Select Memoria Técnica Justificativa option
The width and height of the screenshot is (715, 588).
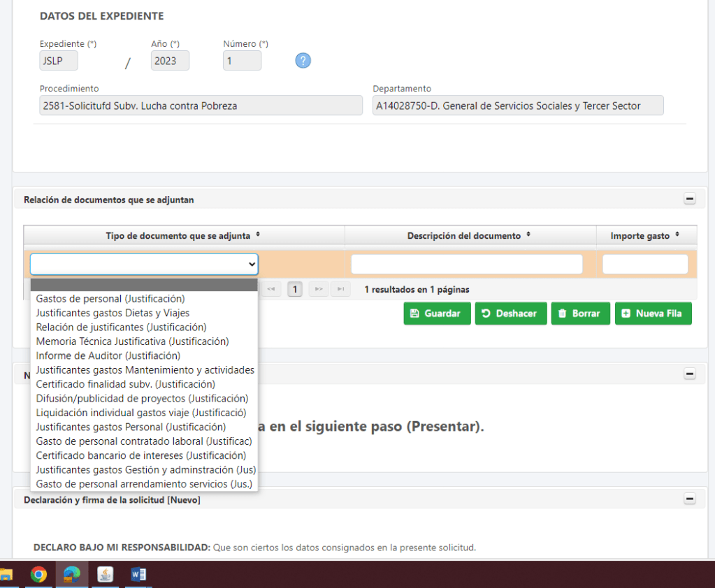132,341
